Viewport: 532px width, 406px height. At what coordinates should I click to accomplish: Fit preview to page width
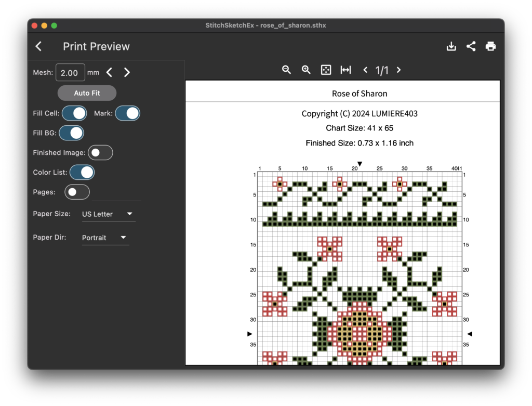345,70
